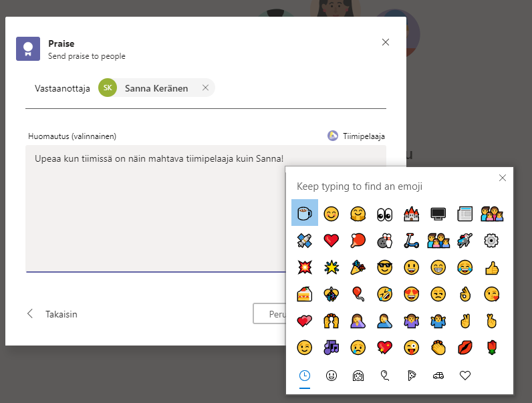532x403 pixels.
Task: Pick the red rose emoji
Action: tap(492, 348)
